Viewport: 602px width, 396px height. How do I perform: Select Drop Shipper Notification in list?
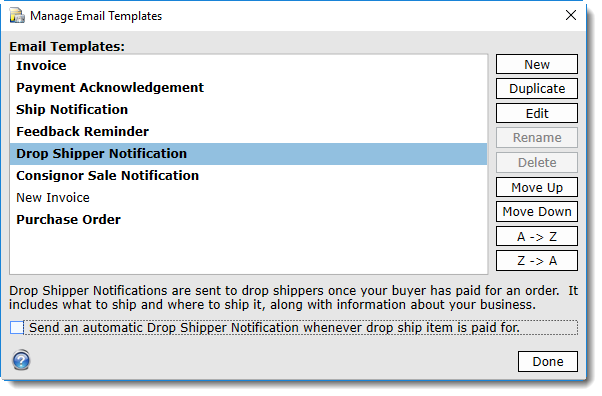coord(248,154)
